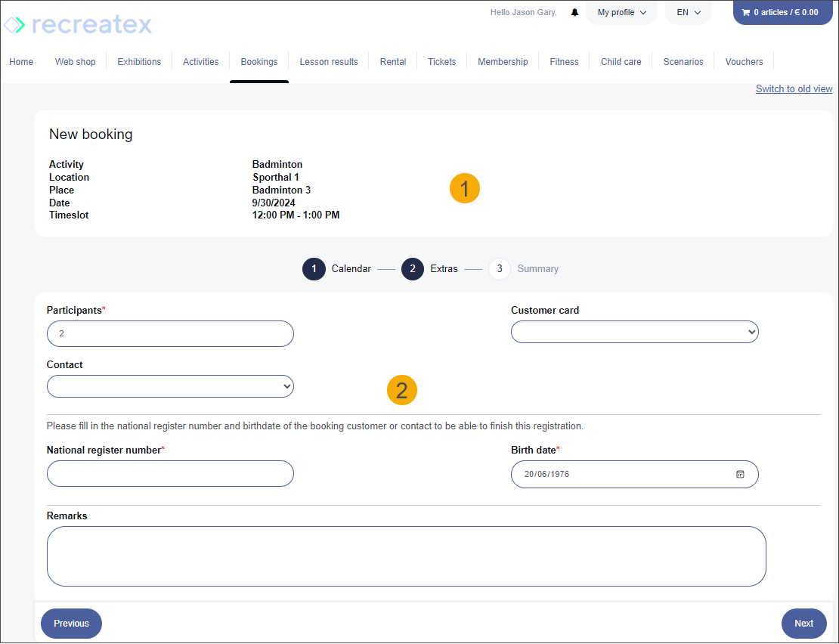Switch to the Membership tab

(503, 62)
